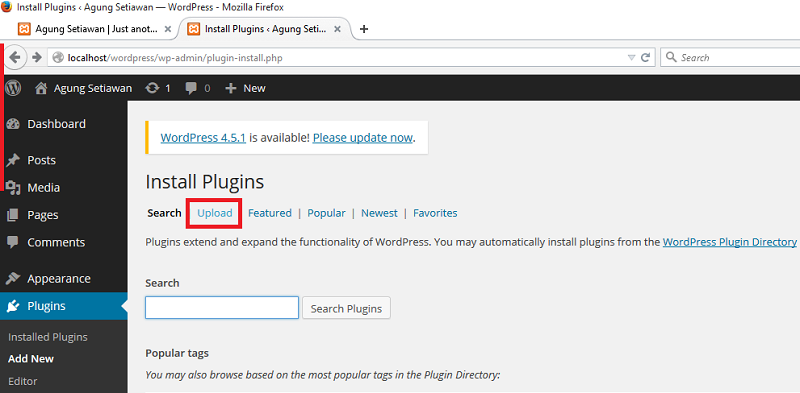The width and height of the screenshot is (800, 393).
Task: Open the plugin Editor submenu item
Action: coord(23,381)
